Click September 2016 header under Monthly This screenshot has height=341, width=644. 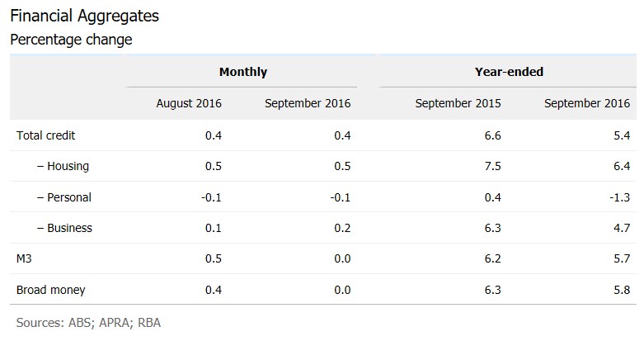[308, 103]
